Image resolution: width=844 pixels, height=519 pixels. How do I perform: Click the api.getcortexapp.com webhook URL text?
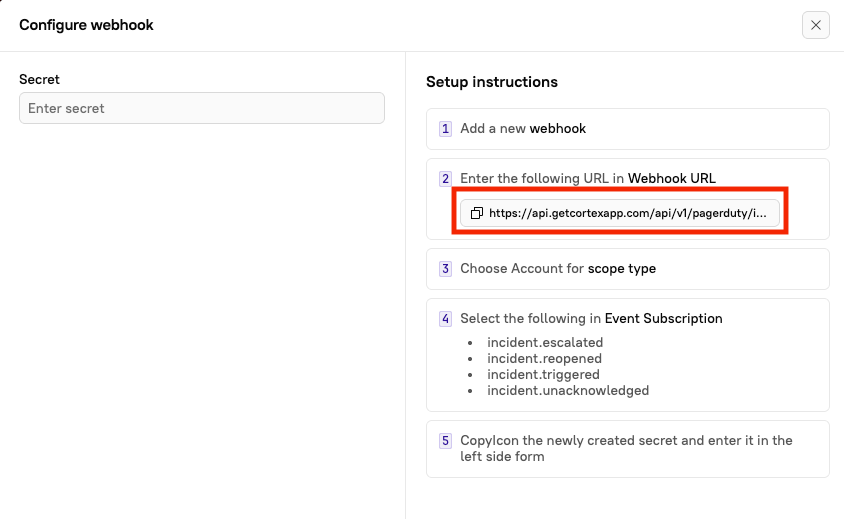point(628,213)
